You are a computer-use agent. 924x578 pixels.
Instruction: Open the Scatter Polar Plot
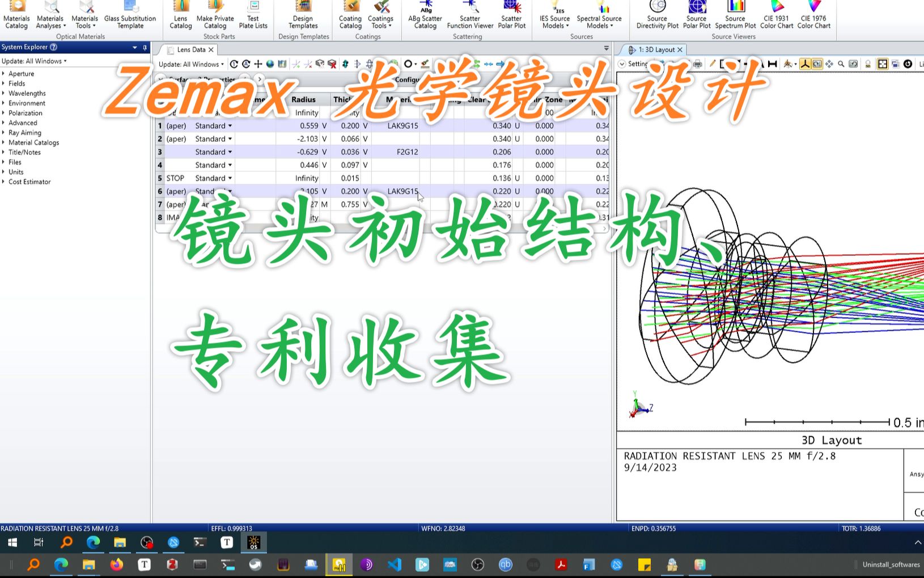512,15
